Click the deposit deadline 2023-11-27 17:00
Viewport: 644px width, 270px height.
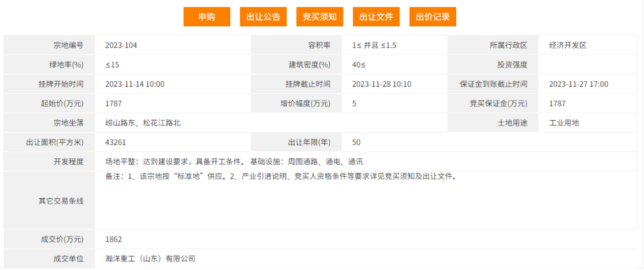pos(578,84)
